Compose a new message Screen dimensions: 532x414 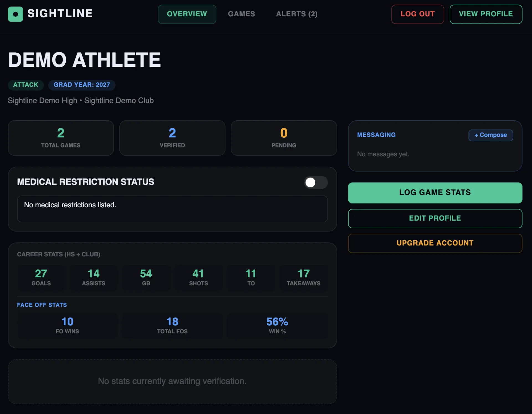pos(491,135)
